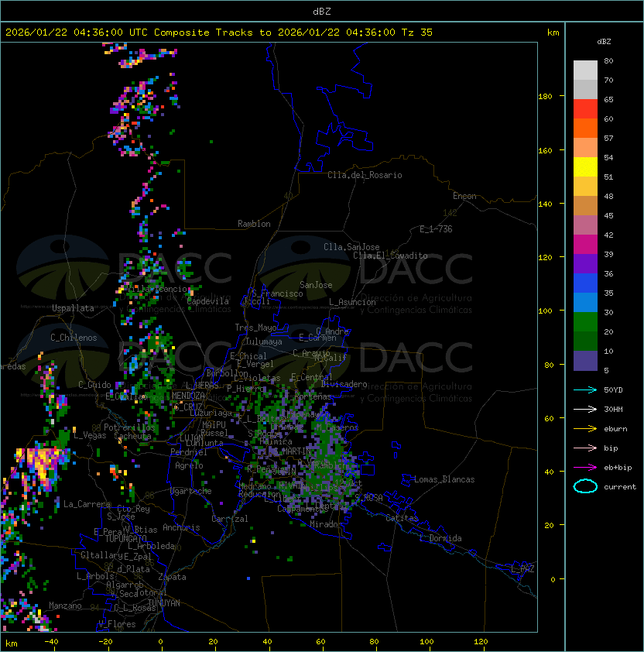This screenshot has height=652, width=644.
Task: Click the 'L_Asuncion' map label
Action: pos(352,302)
